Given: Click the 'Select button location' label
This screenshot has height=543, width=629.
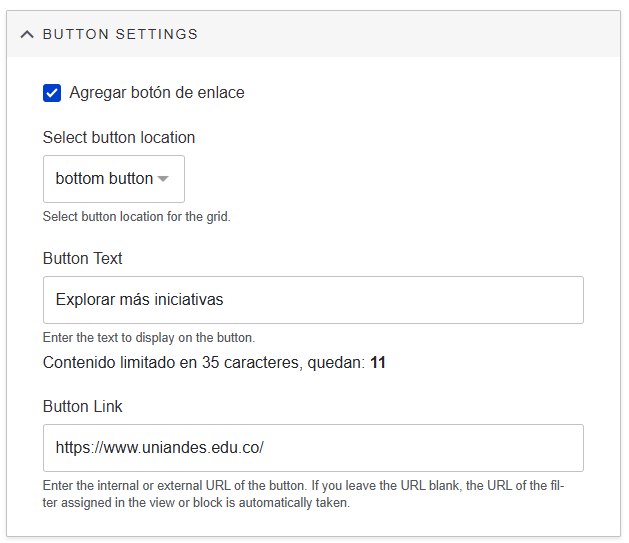Looking at the screenshot, I should click(x=119, y=137).
